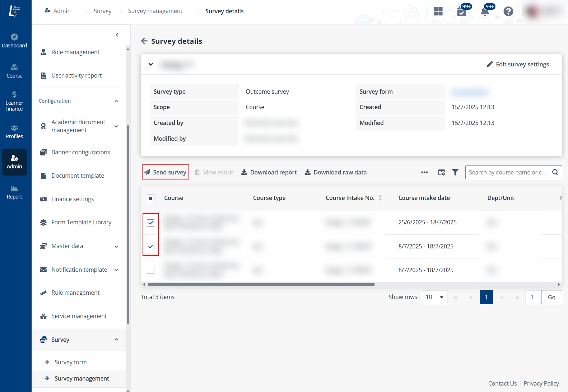Uncheck the first course row checkbox
The height and width of the screenshot is (392, 568).
(x=151, y=223)
